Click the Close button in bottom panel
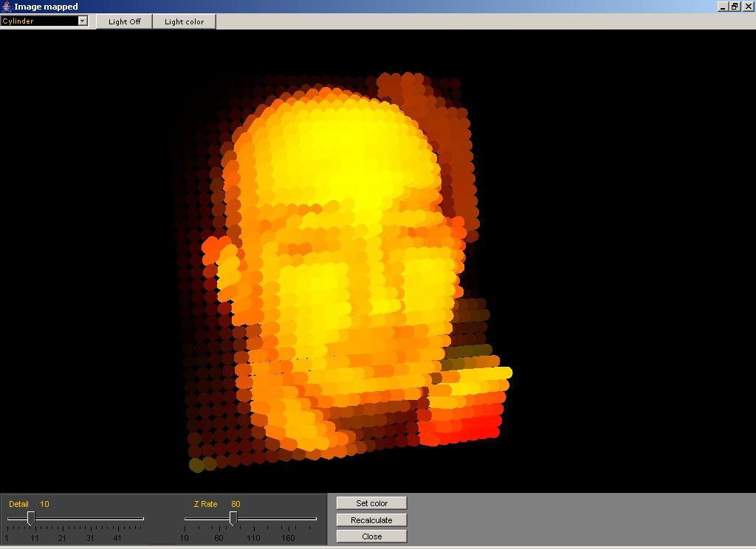Viewport: 756px width, 549px height. point(371,536)
